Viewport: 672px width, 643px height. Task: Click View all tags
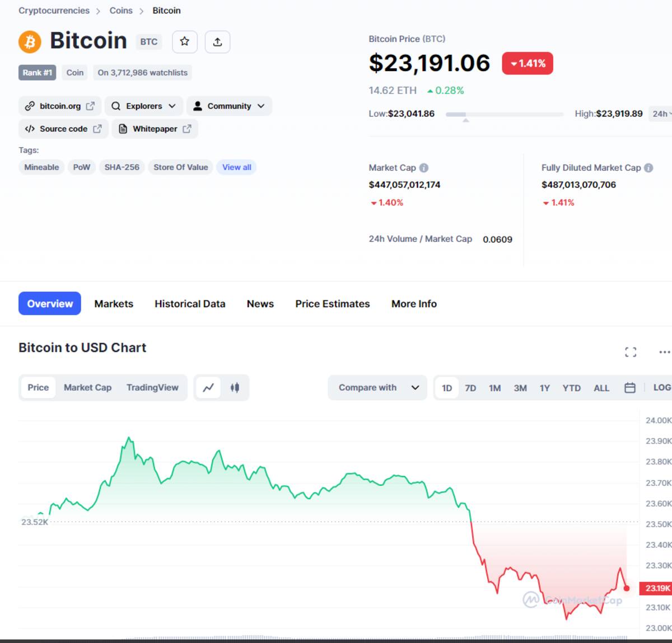click(x=237, y=167)
